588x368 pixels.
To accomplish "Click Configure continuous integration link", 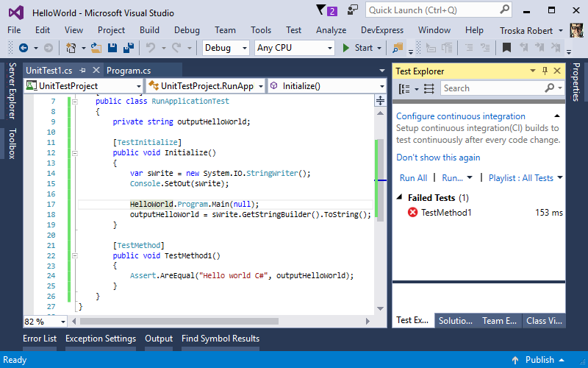I will point(461,116).
